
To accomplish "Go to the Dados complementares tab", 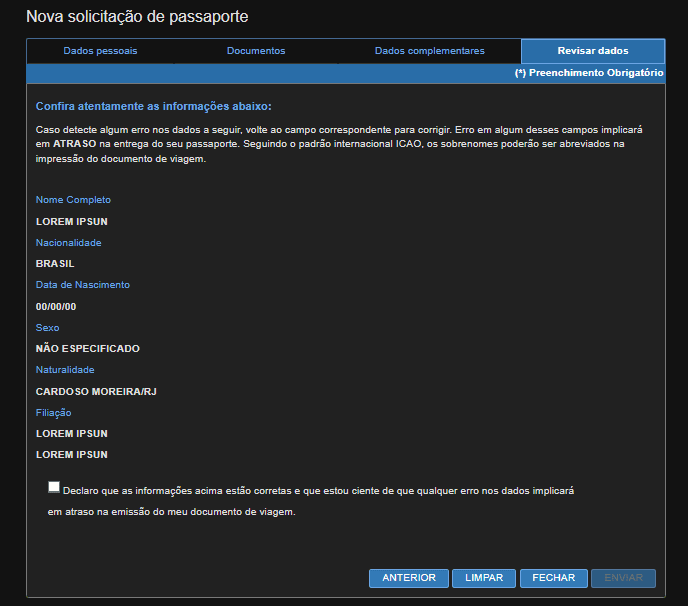I will pos(429,51).
